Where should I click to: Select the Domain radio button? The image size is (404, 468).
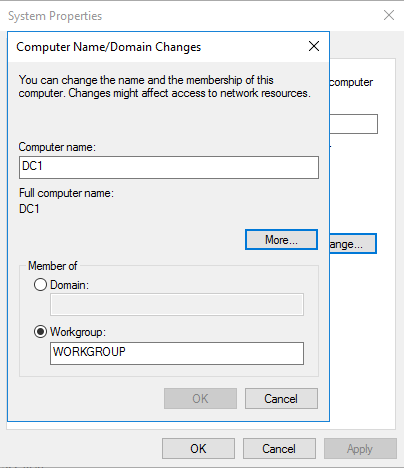[40, 285]
